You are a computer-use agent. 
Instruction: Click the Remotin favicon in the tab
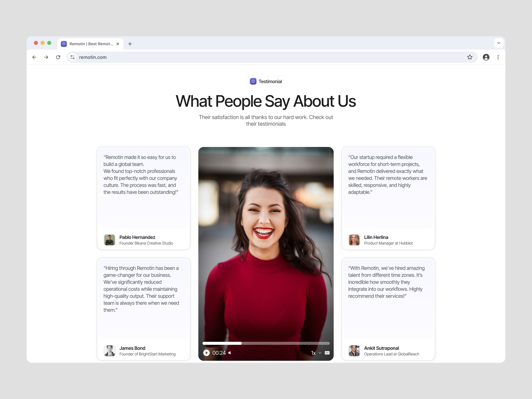click(64, 44)
